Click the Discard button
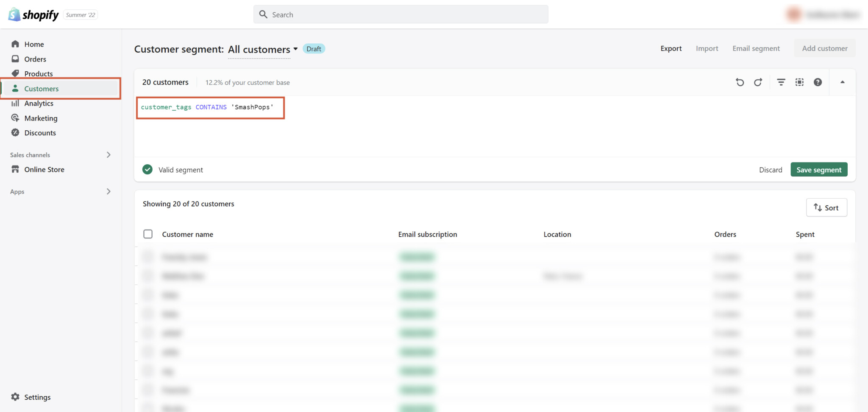Viewport: 868px width, 412px height. coord(770,170)
